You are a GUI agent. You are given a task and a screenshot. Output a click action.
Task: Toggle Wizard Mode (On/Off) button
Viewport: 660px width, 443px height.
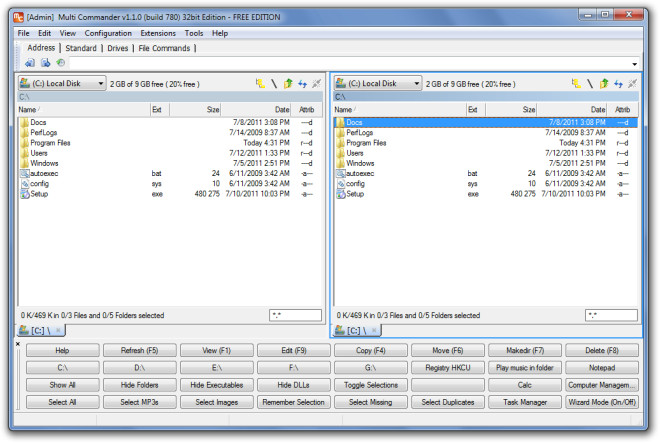[x=602, y=402]
